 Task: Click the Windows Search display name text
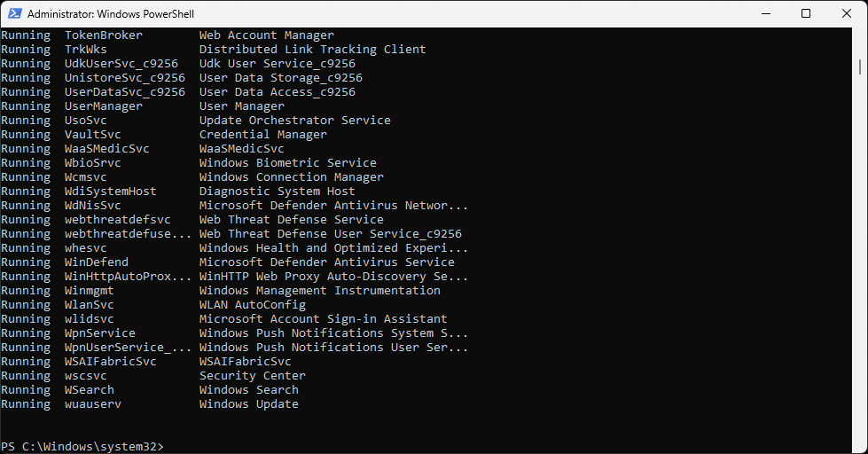[x=248, y=390]
